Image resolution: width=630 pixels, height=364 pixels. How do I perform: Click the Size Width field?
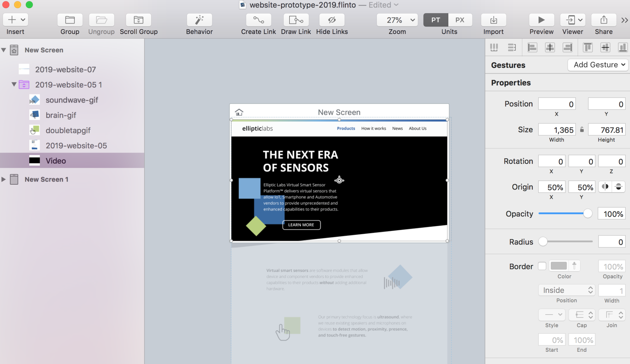[557, 130]
